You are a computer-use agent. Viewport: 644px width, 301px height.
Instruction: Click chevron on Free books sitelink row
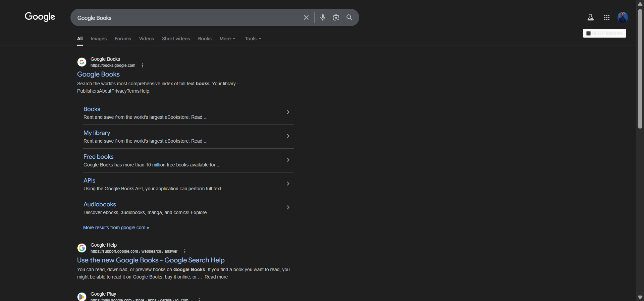coord(288,160)
